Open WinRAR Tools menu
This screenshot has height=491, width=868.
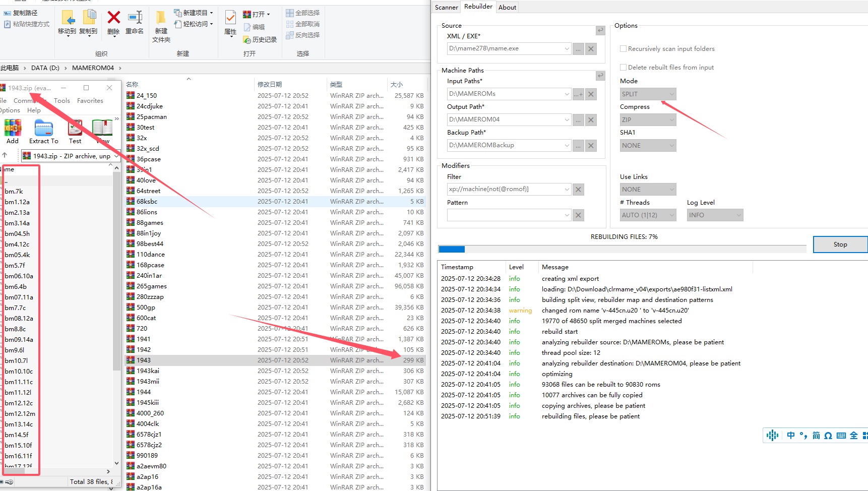point(62,101)
